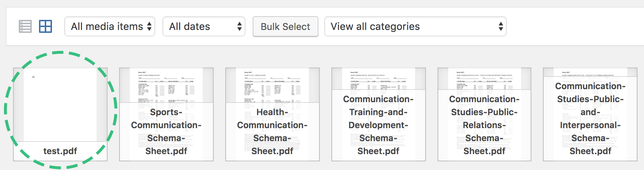Open the All media items dropdown
This screenshot has width=644, height=170.
110,26
